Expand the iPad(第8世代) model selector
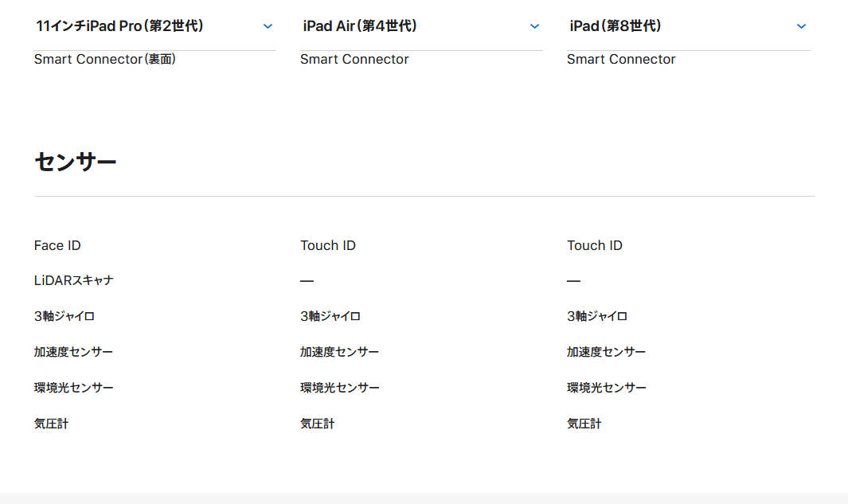 [x=688, y=26]
